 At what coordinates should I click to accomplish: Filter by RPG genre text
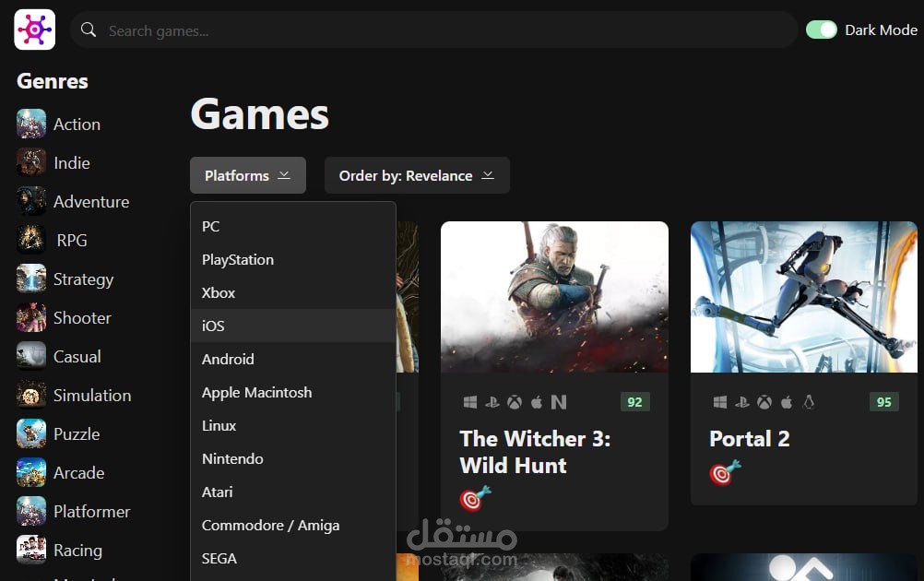[72, 241]
